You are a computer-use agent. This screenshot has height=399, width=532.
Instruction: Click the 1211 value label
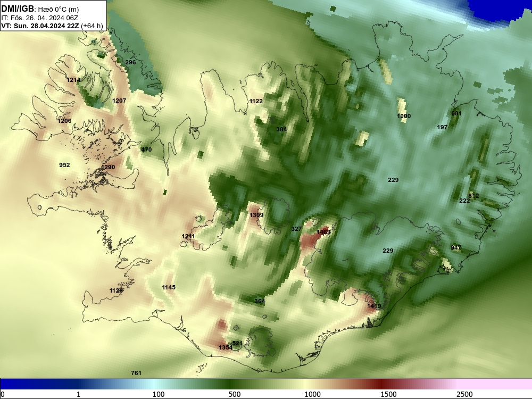click(x=188, y=237)
